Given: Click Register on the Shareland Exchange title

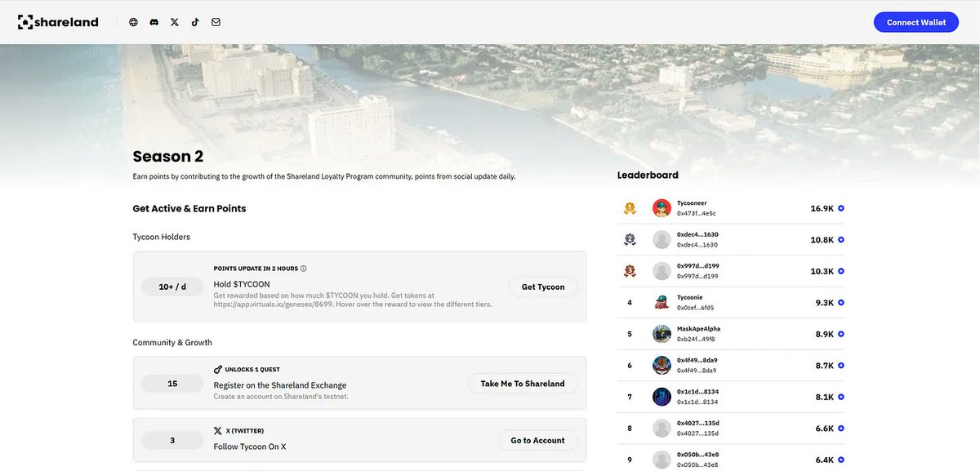Looking at the screenshot, I should click(280, 385).
